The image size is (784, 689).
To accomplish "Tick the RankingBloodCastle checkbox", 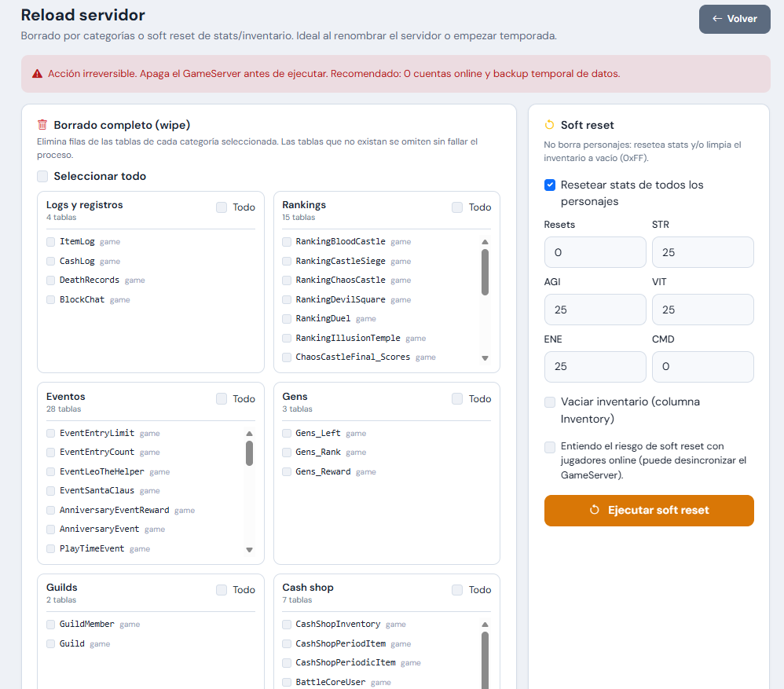I will 287,242.
